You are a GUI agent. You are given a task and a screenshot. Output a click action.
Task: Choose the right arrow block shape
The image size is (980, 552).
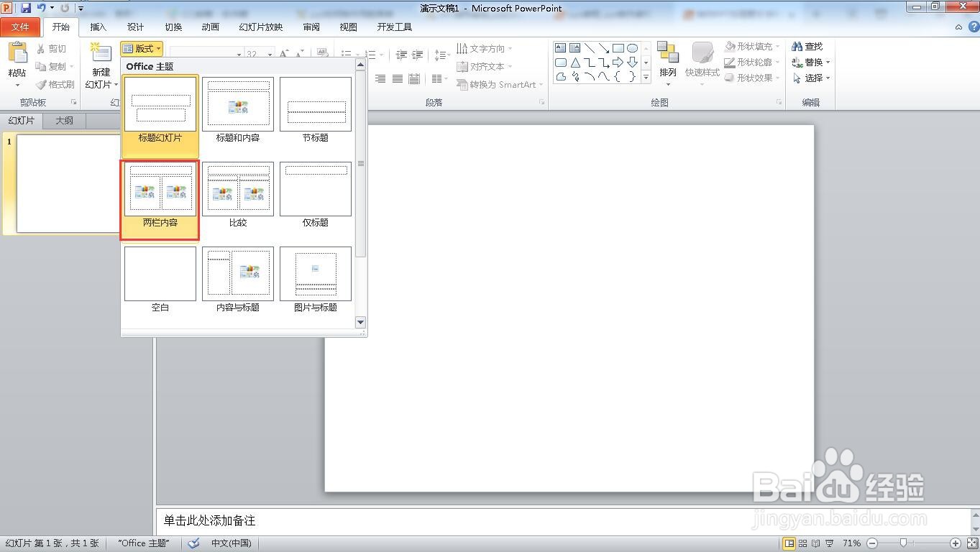tap(618, 63)
